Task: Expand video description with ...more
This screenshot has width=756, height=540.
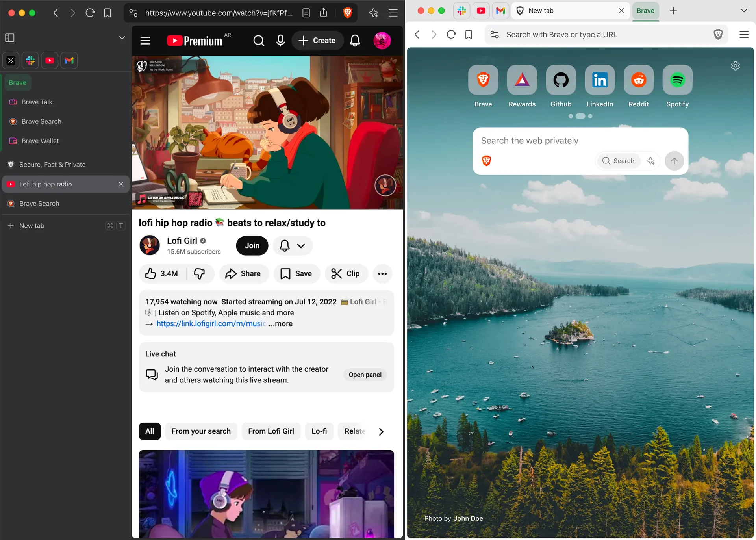Action: (x=281, y=324)
